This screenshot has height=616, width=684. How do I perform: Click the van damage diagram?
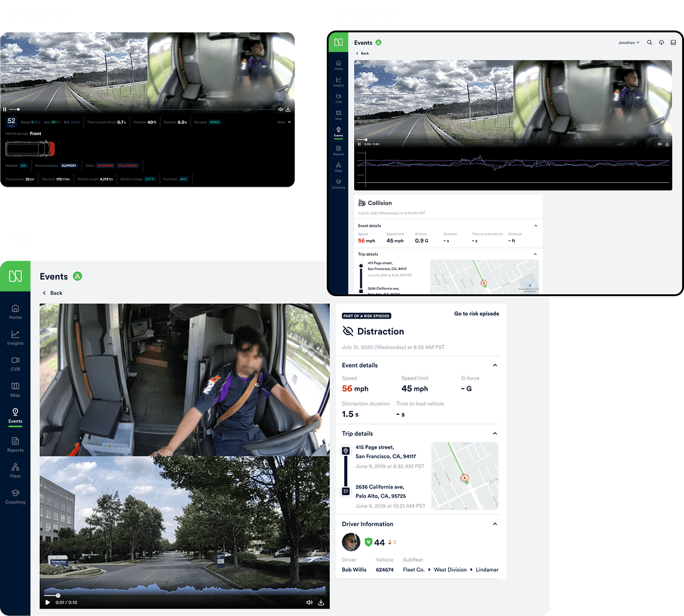pyautogui.click(x=30, y=149)
